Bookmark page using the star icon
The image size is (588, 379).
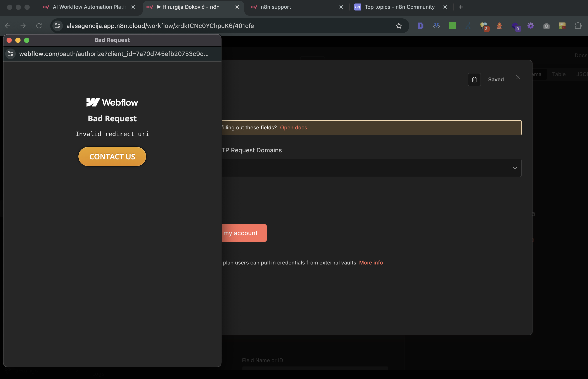pyautogui.click(x=399, y=26)
